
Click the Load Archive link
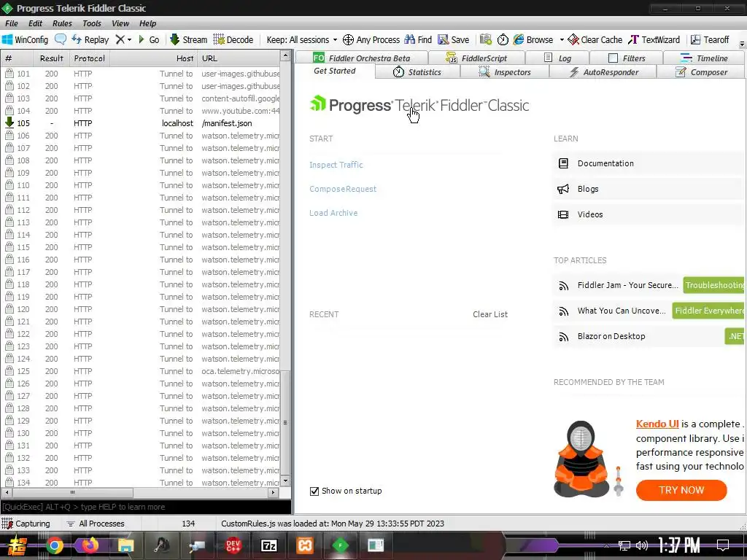coord(333,213)
